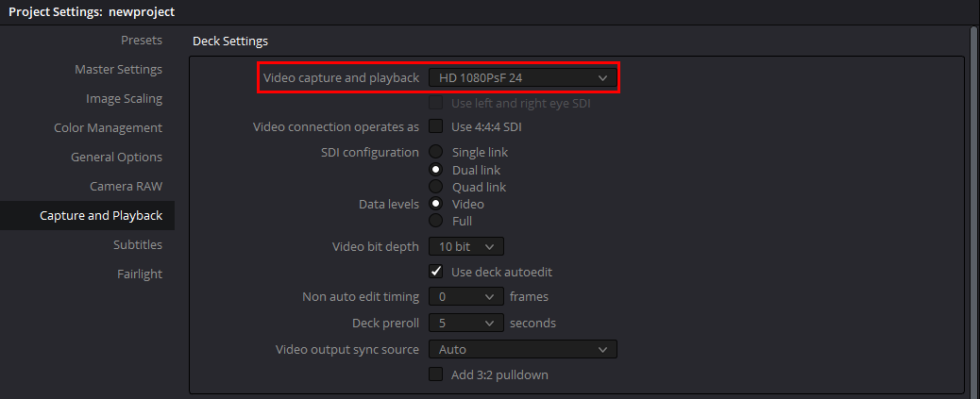The height and width of the screenshot is (399, 980).
Task: Set data levels to Video
Action: click(435, 204)
